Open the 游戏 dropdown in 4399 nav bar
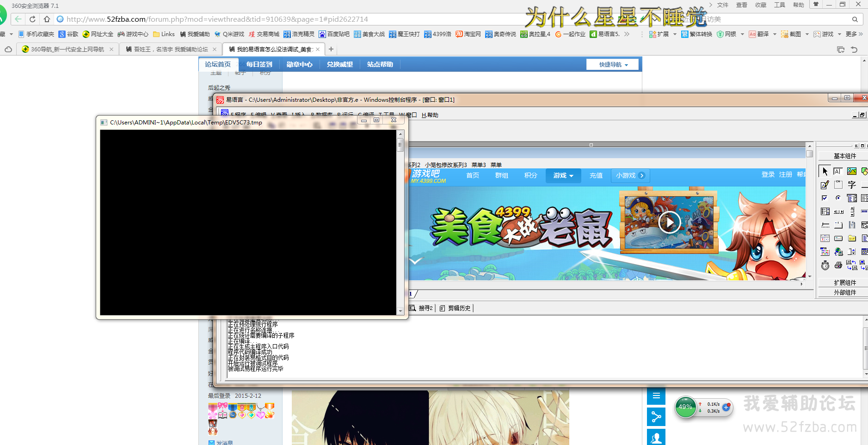The height and width of the screenshot is (445, 868). (x=563, y=176)
